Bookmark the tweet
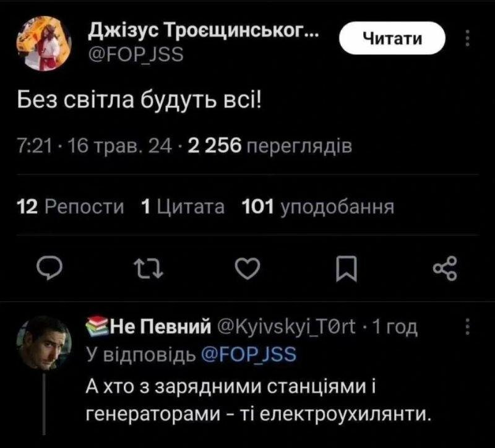Screen dimensions: 495x448 click(346, 269)
